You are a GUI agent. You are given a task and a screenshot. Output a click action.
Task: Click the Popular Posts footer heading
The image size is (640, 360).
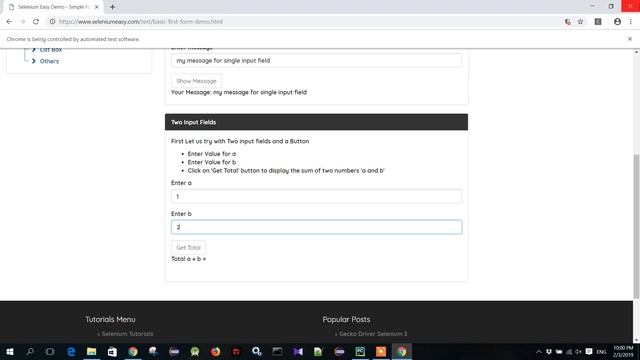(346, 320)
